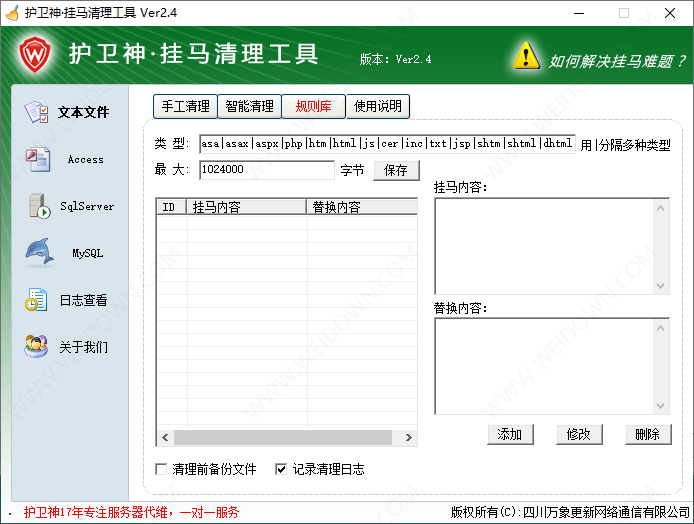694x524 pixels.
Task: Click the 挂马内容 column header
Action: [x=247, y=207]
